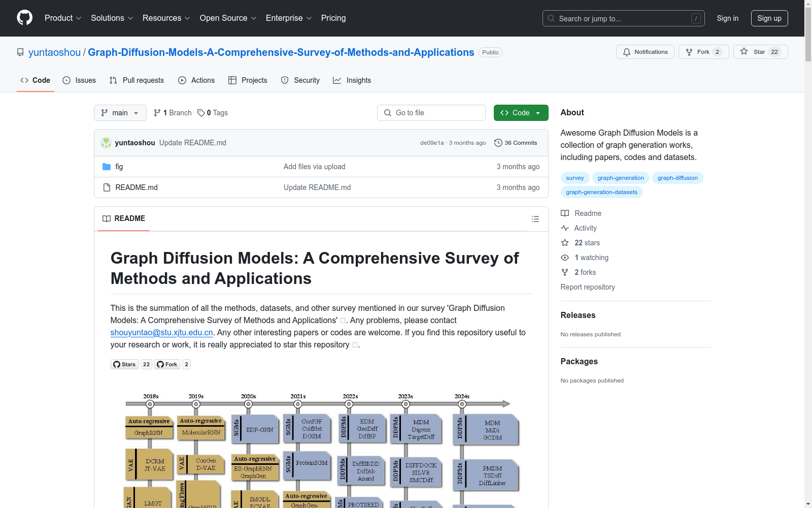Click the Activity pulse icon in sidebar
Screen dimensions: 812x508
pos(564,228)
